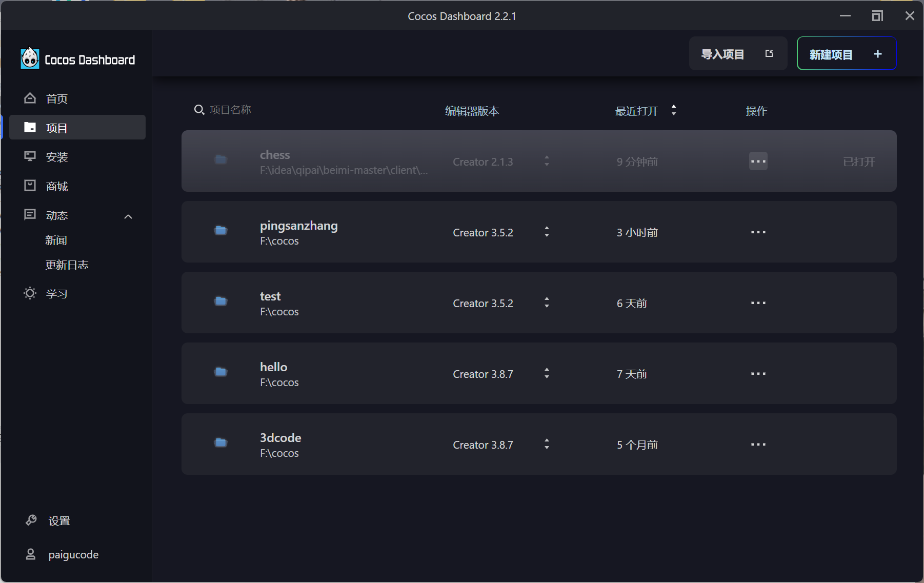Screen dimensions: 924x583
Task: Click the user avatar icon
Action: tap(31, 554)
